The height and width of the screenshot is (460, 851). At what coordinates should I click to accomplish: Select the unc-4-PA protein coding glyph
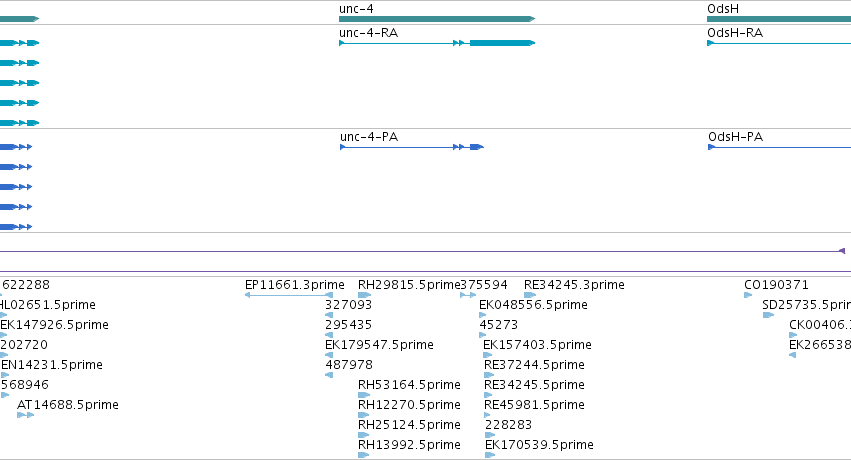click(x=412, y=147)
